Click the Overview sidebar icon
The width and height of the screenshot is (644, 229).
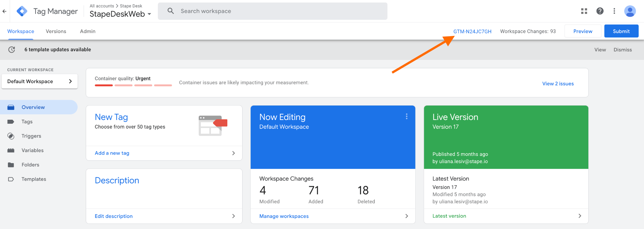(x=11, y=107)
